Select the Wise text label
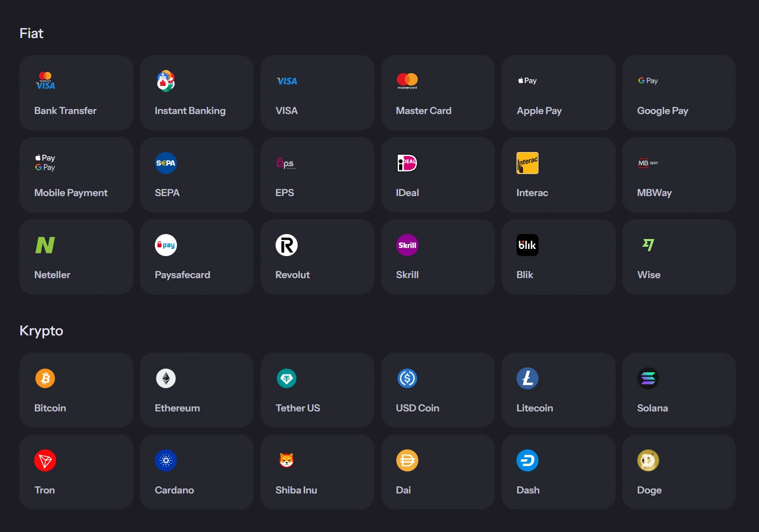The width and height of the screenshot is (759, 532). coord(649,275)
